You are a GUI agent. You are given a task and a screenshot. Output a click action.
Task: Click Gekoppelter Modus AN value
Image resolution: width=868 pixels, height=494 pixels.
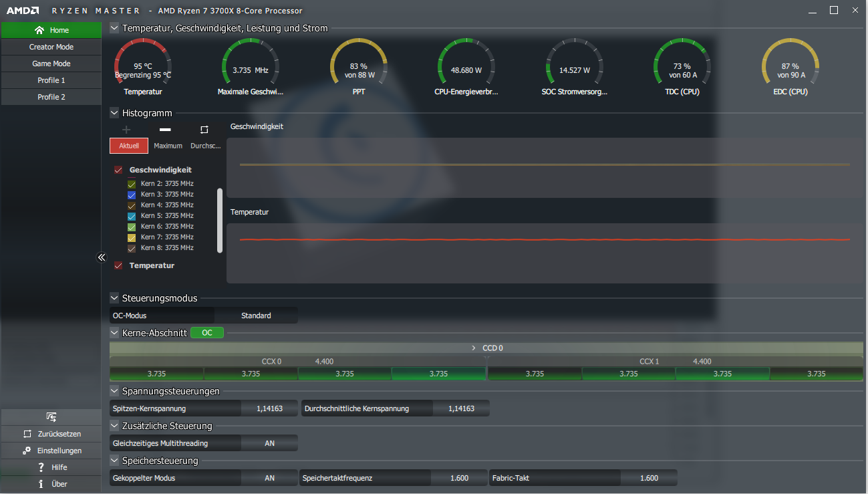pyautogui.click(x=269, y=478)
